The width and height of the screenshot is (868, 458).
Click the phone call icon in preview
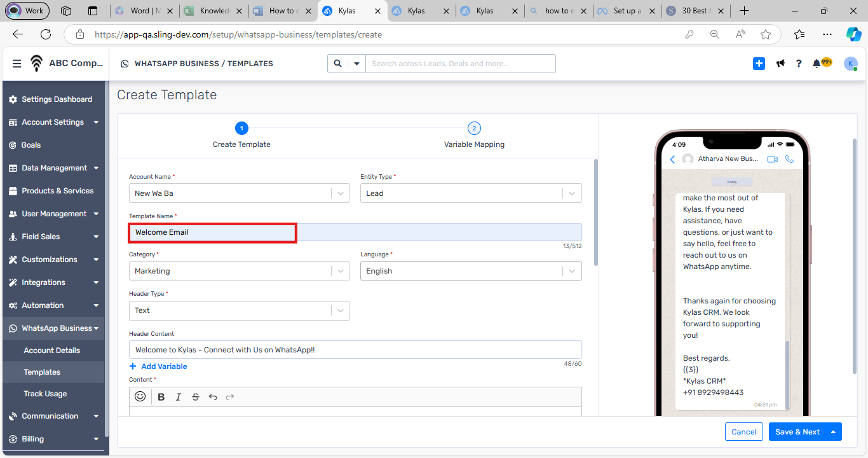click(789, 159)
